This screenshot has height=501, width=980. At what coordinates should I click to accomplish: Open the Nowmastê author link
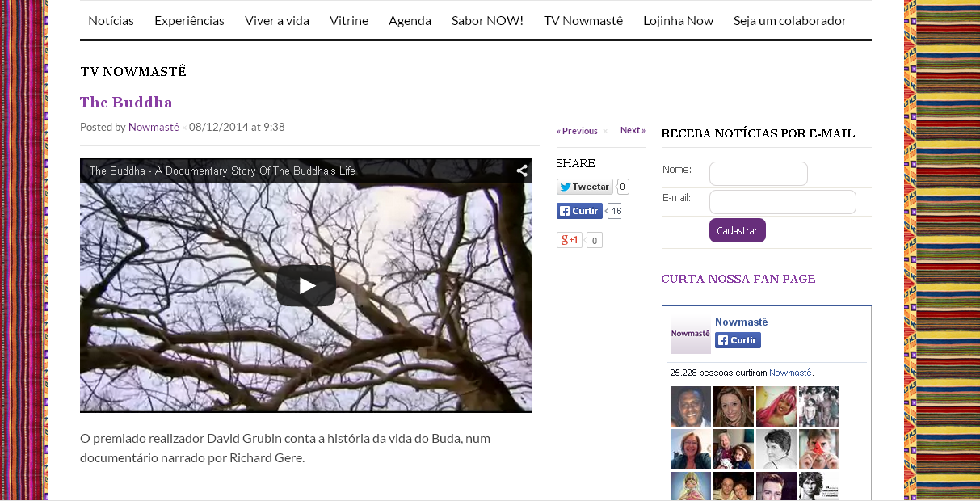pos(154,127)
